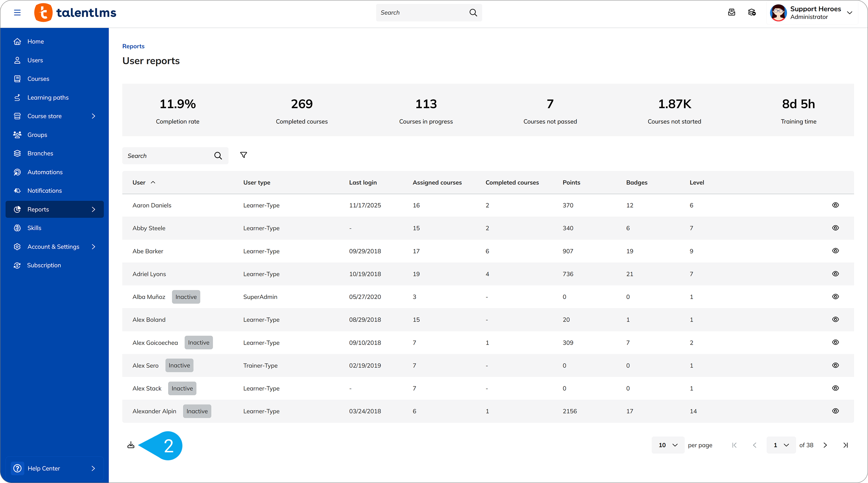Go back using the Reports breadcrumb link

coord(133,46)
